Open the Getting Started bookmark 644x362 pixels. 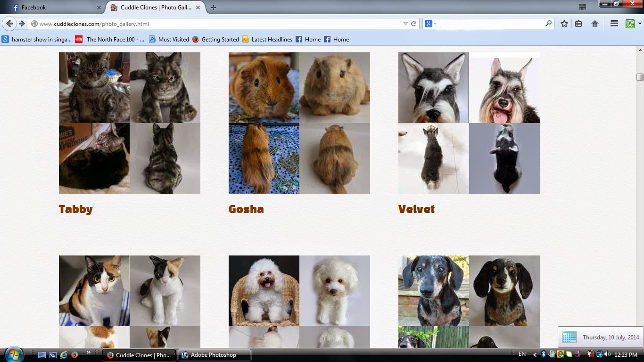coord(215,40)
